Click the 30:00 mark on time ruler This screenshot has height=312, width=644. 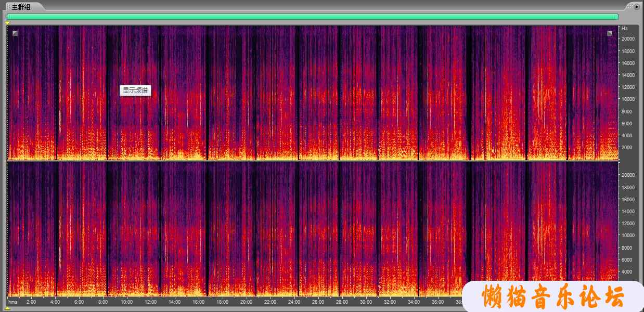pyautogui.click(x=366, y=302)
